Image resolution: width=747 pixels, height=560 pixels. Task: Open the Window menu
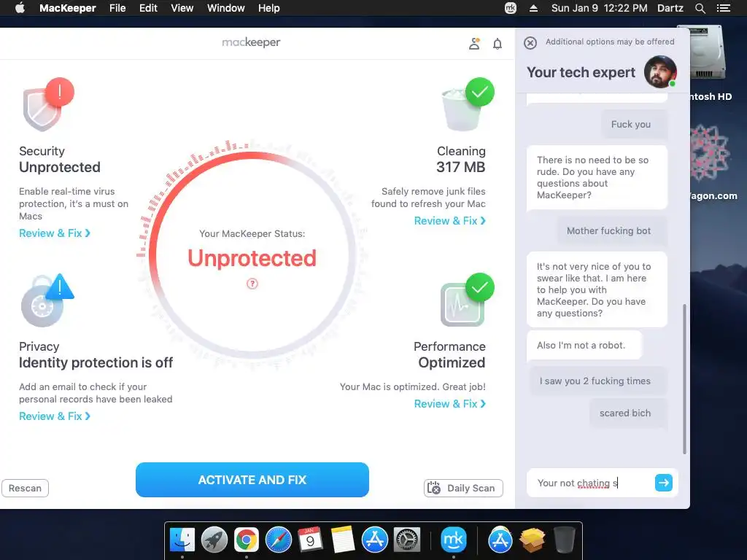click(226, 8)
